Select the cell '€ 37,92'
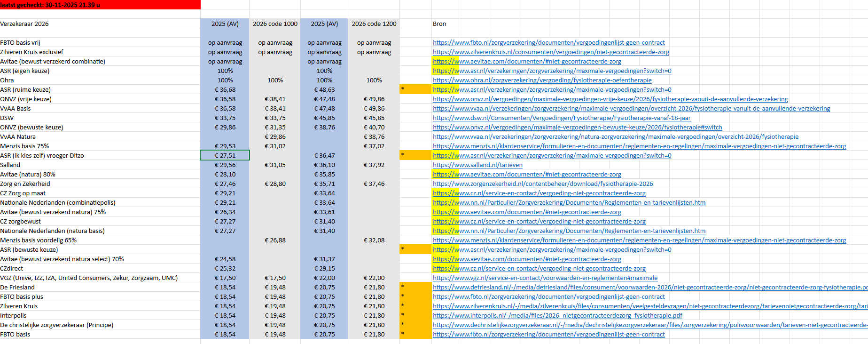The width and height of the screenshot is (868, 344). tap(374, 165)
